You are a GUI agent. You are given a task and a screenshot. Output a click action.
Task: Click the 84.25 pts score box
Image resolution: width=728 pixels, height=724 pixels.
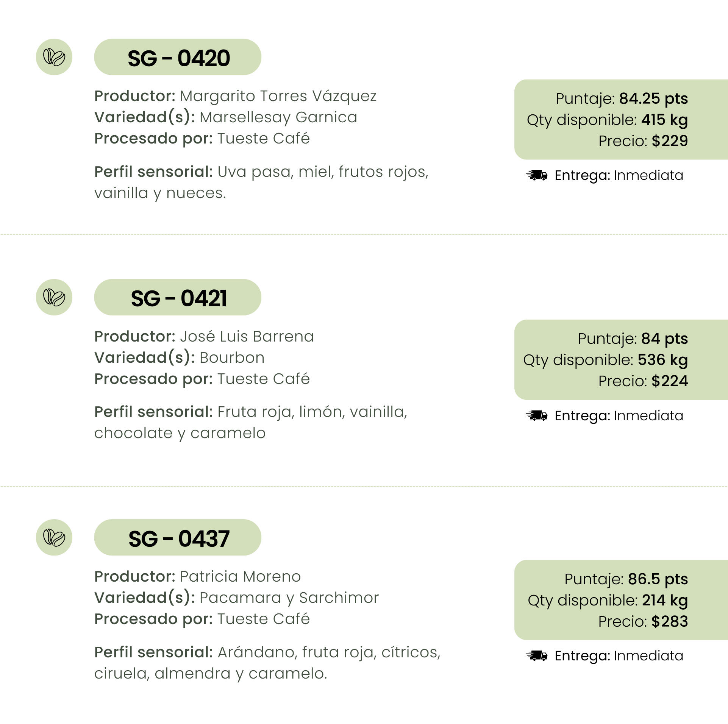point(621,119)
